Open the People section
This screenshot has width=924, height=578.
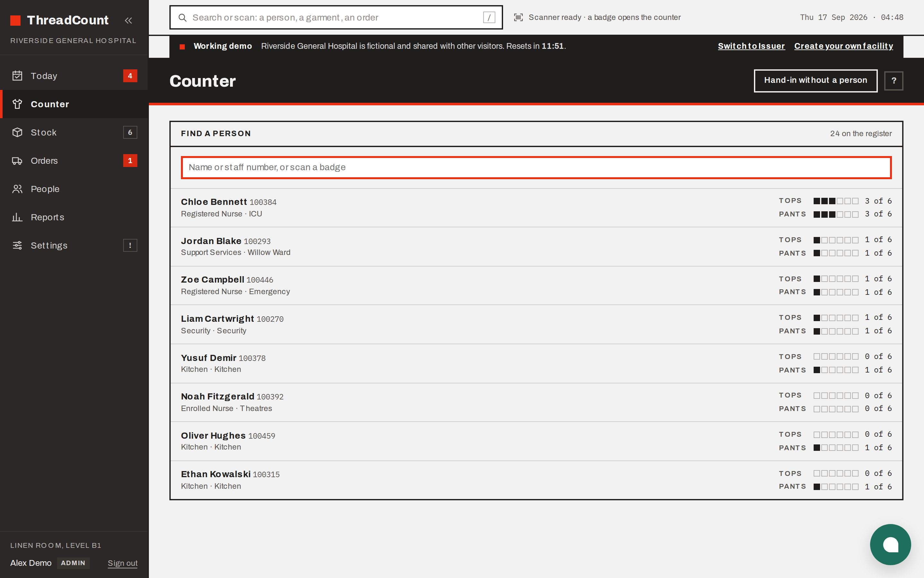(74, 189)
